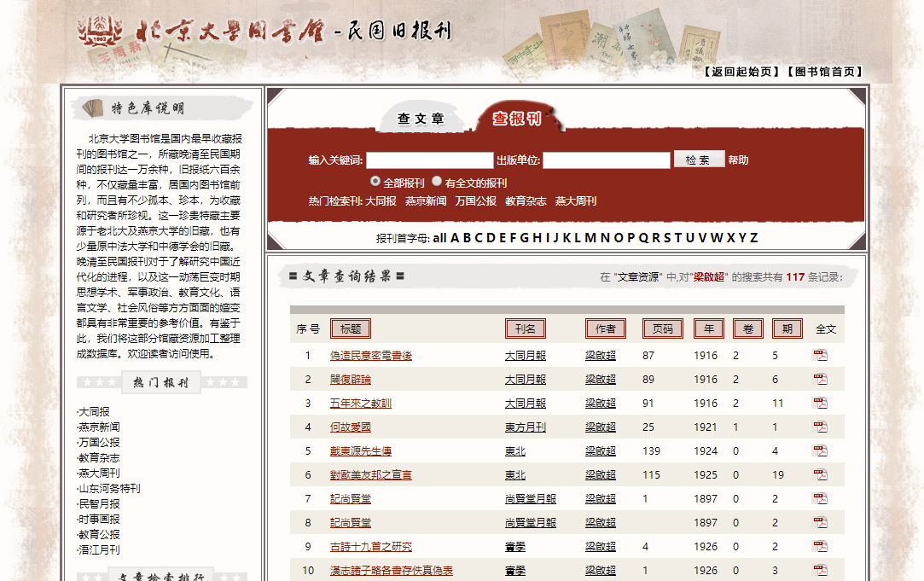Open full-text PDF icon for row 2
Screen dimensions: 924x581
(x=820, y=379)
